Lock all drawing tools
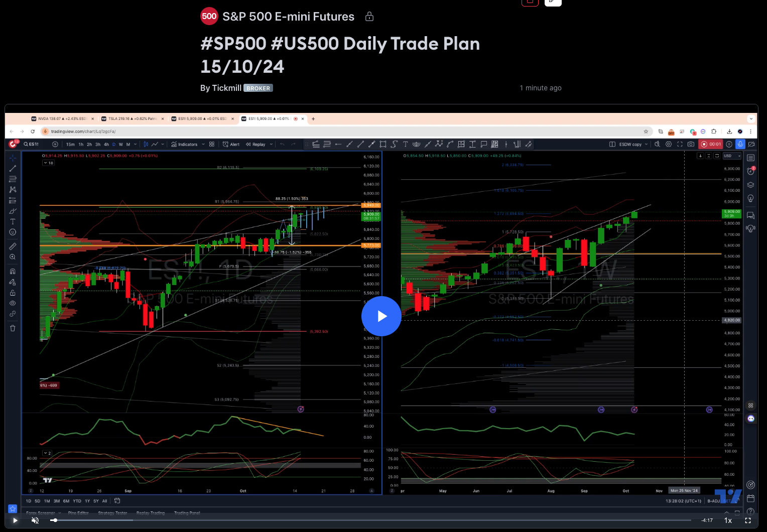The image size is (767, 532). click(13, 293)
